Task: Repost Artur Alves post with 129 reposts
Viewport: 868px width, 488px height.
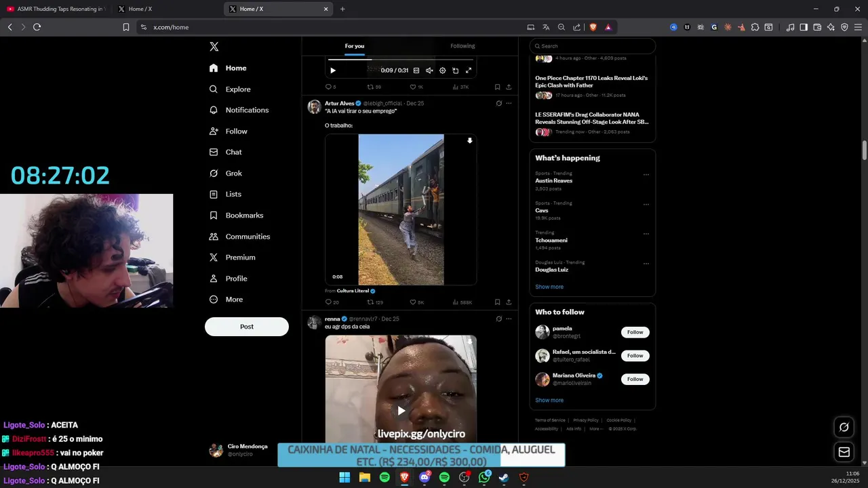Action: pyautogui.click(x=375, y=302)
